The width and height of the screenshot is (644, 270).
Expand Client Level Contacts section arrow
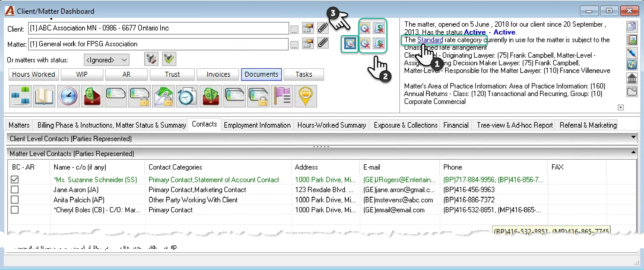click(x=633, y=137)
